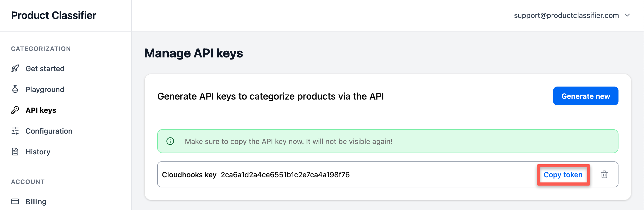Select API keys in the sidebar
The width and height of the screenshot is (644, 210).
[41, 110]
